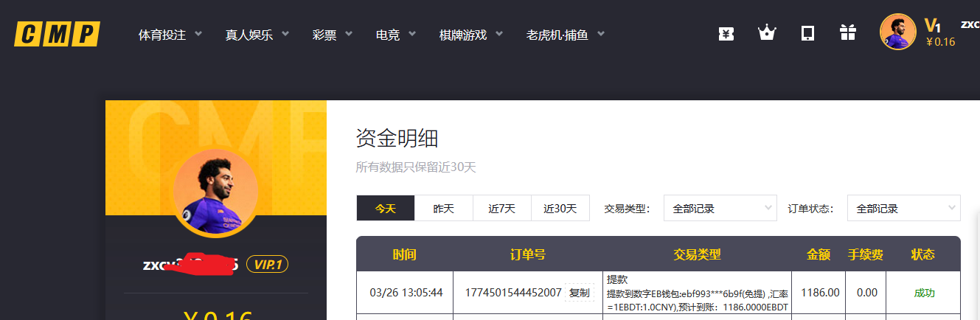Open the mobile app tablet icon
This screenshot has width=980, height=320.
807,33
